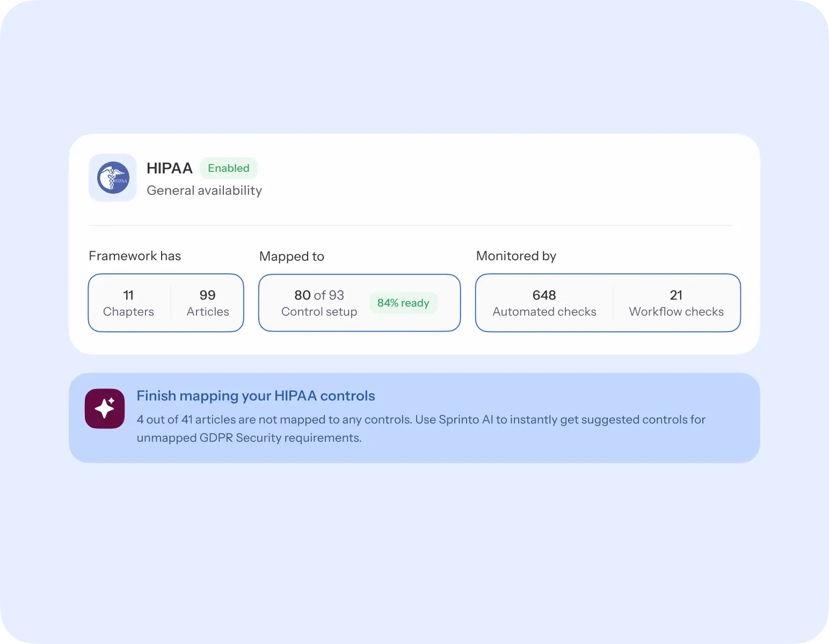This screenshot has height=644, width=829.
Task: Expand the Framework has section
Action: 165,303
